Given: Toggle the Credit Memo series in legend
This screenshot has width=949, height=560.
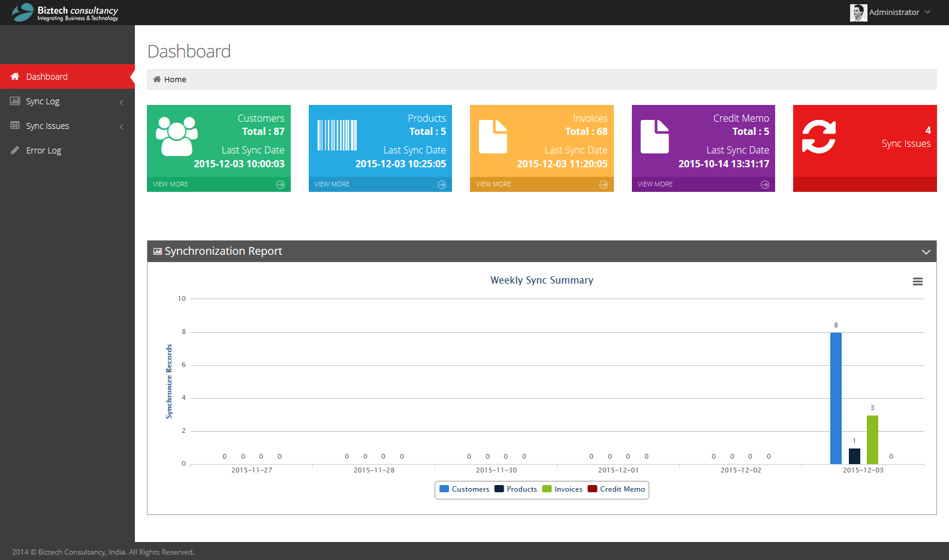Looking at the screenshot, I should (x=616, y=489).
